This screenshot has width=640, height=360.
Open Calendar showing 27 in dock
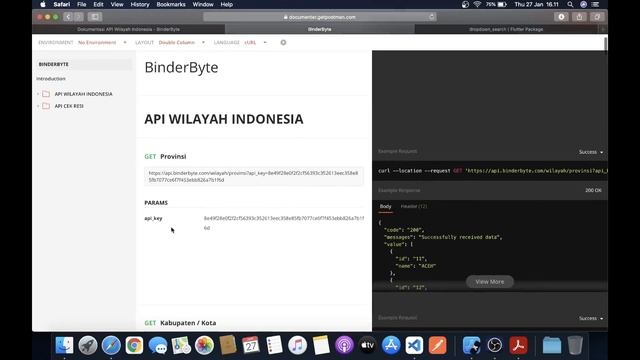(251, 345)
